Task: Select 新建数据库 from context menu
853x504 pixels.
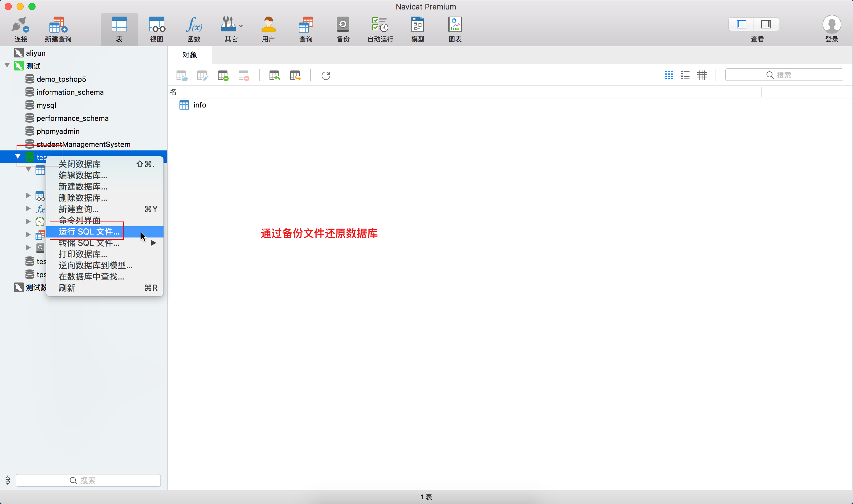Action: (83, 187)
